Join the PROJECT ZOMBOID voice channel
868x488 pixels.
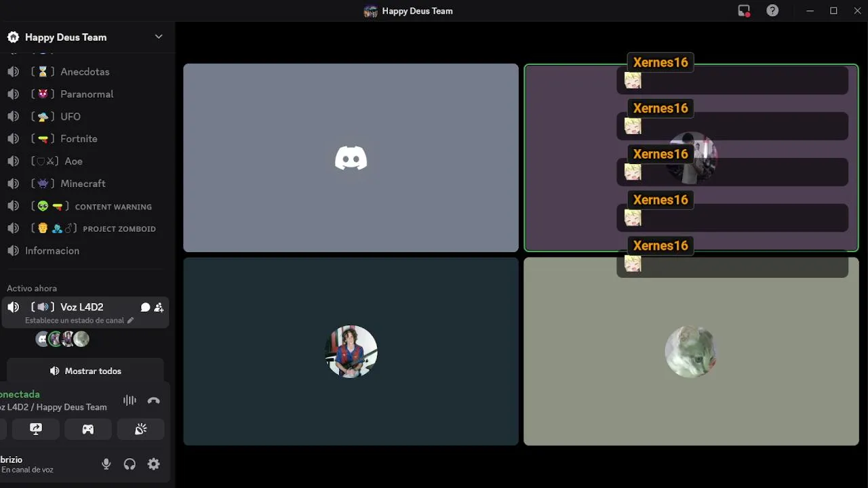coord(85,228)
